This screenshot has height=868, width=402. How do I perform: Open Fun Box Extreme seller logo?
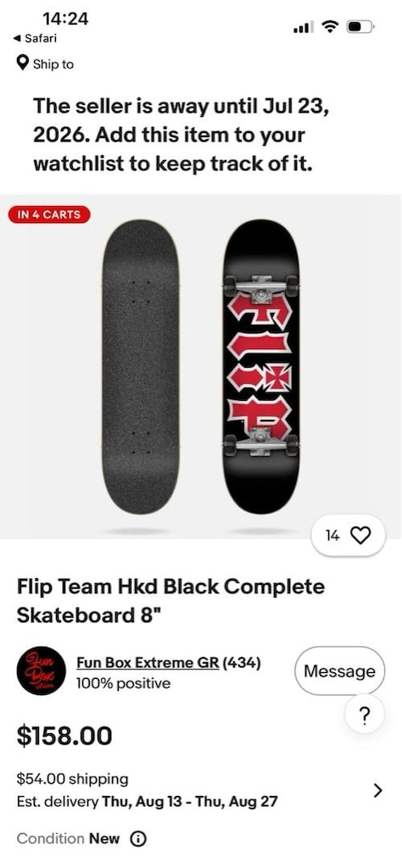click(42, 670)
